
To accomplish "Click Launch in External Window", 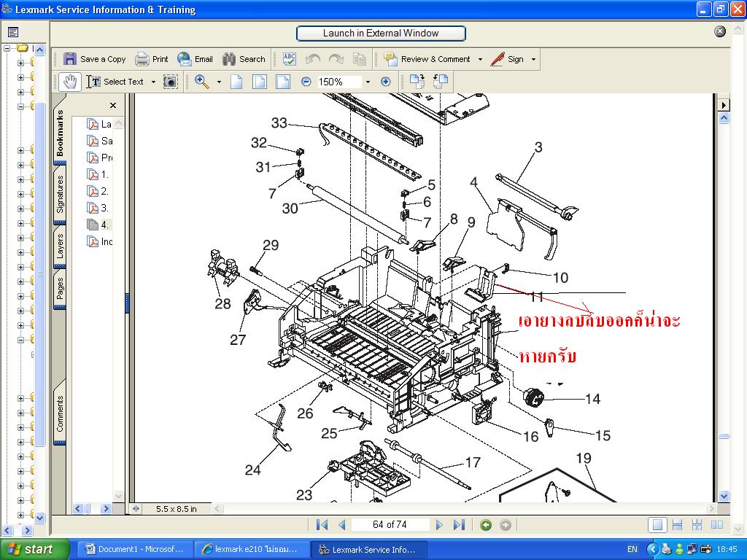I will 381,34.
